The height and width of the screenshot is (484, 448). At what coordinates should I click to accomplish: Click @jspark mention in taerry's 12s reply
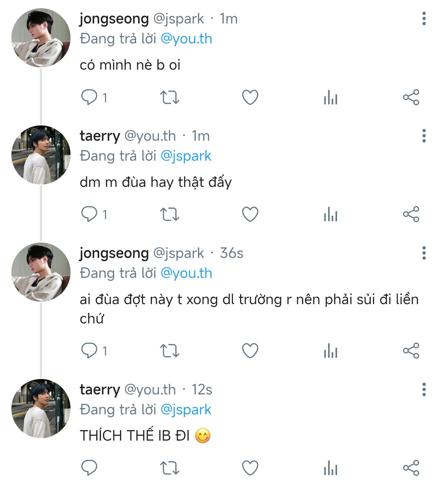coord(186,409)
